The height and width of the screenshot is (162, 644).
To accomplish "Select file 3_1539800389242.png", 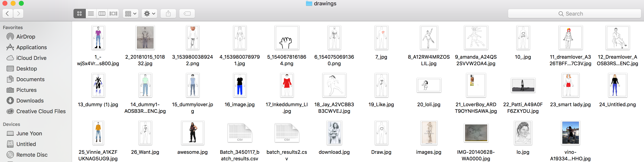I will click(x=192, y=38).
